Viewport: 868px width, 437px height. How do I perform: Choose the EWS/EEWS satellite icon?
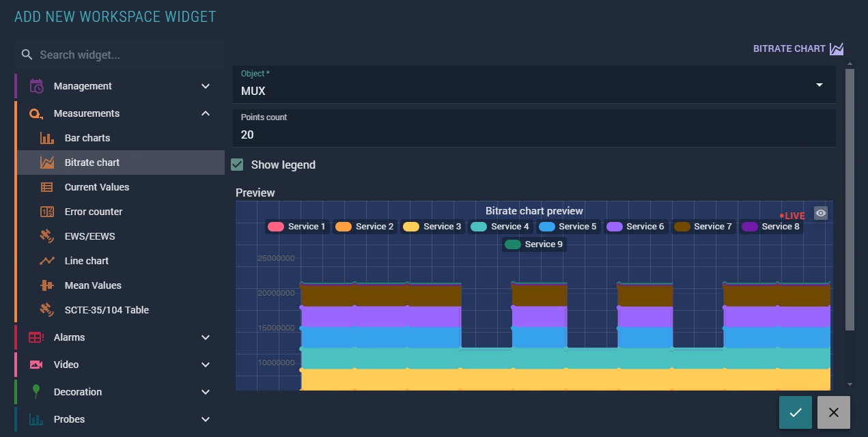[46, 236]
